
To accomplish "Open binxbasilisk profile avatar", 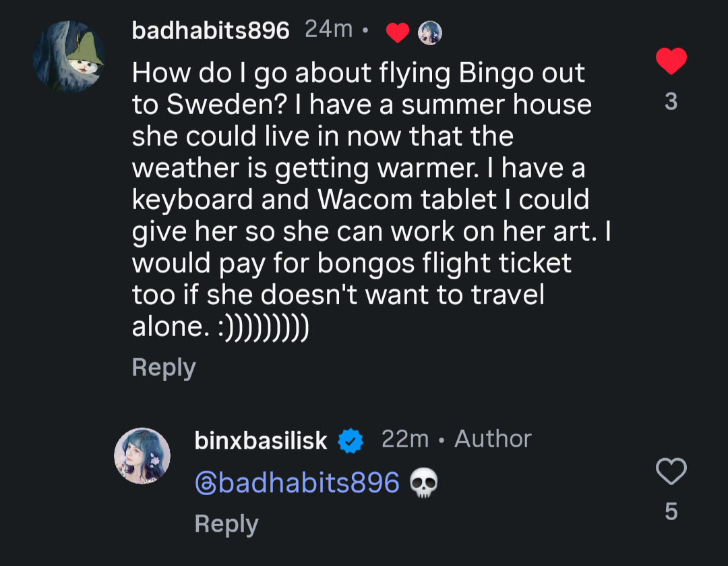I will pos(142,455).
